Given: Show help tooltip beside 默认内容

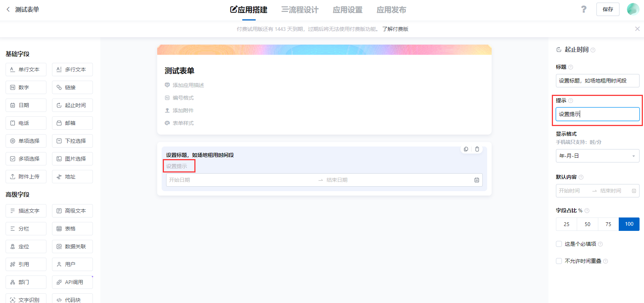Looking at the screenshot, I should pos(581,177).
